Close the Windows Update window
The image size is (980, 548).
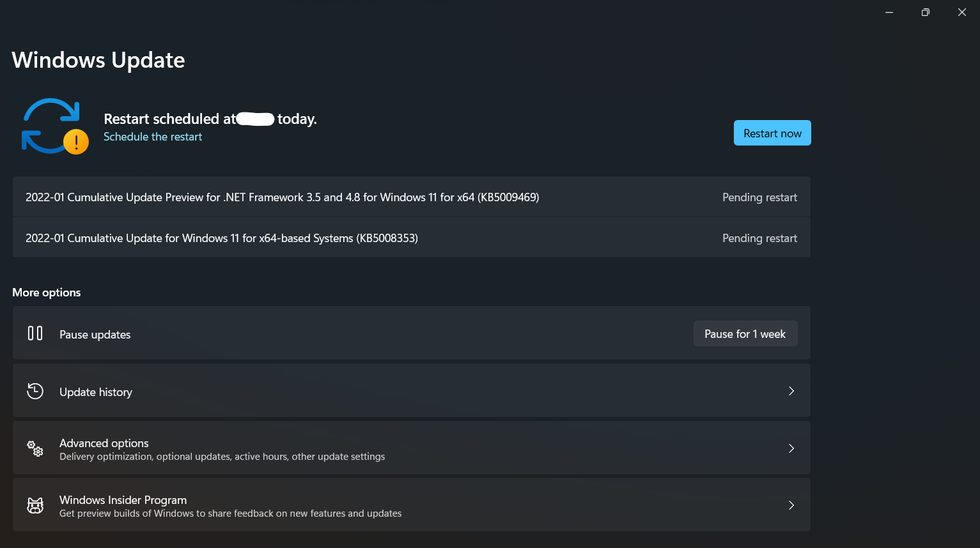(961, 12)
